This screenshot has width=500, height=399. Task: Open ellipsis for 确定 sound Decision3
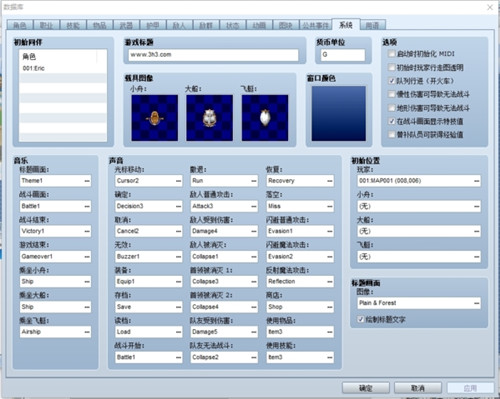click(179, 206)
